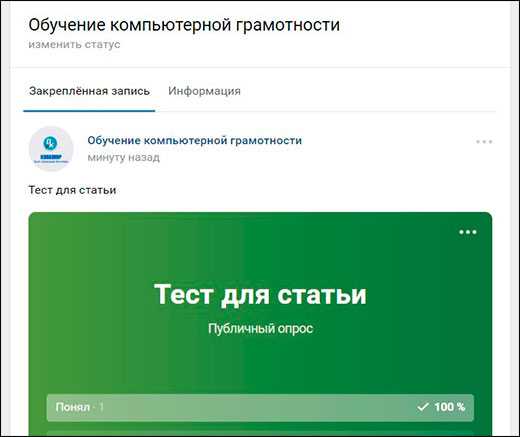Image resolution: width=520 pixels, height=437 pixels.
Task: Click the изменить статус link
Action: coord(74,44)
